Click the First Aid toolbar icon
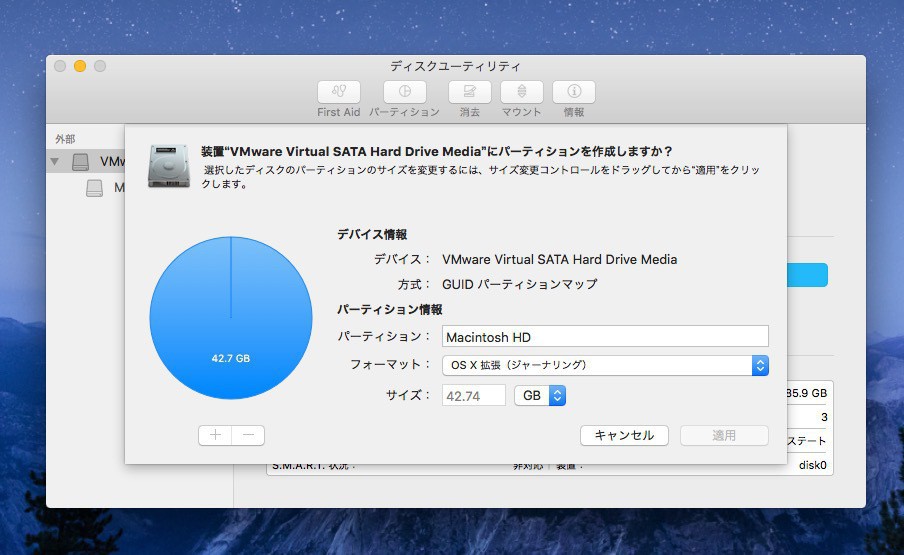904x555 pixels. [x=338, y=92]
